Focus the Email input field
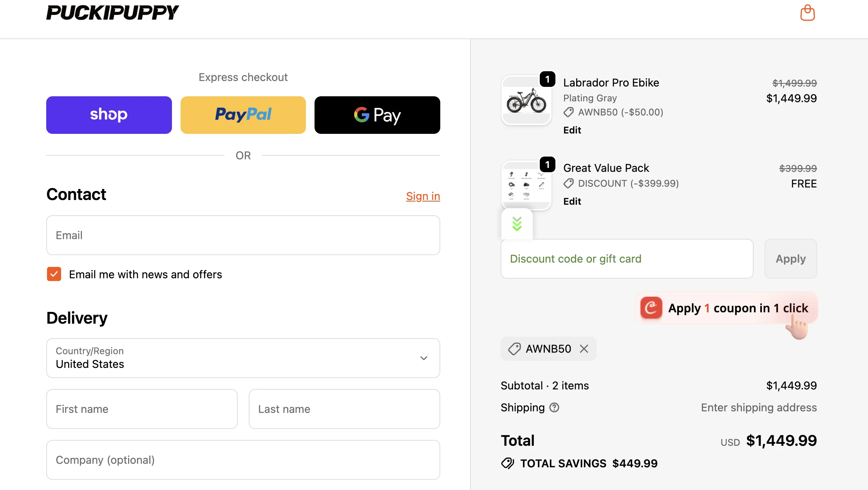The image size is (868, 490). (243, 235)
